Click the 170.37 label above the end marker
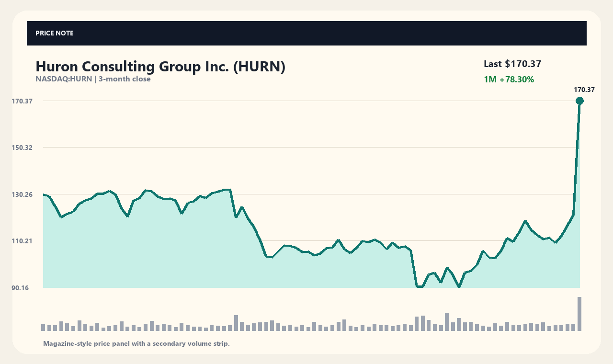 (584, 90)
